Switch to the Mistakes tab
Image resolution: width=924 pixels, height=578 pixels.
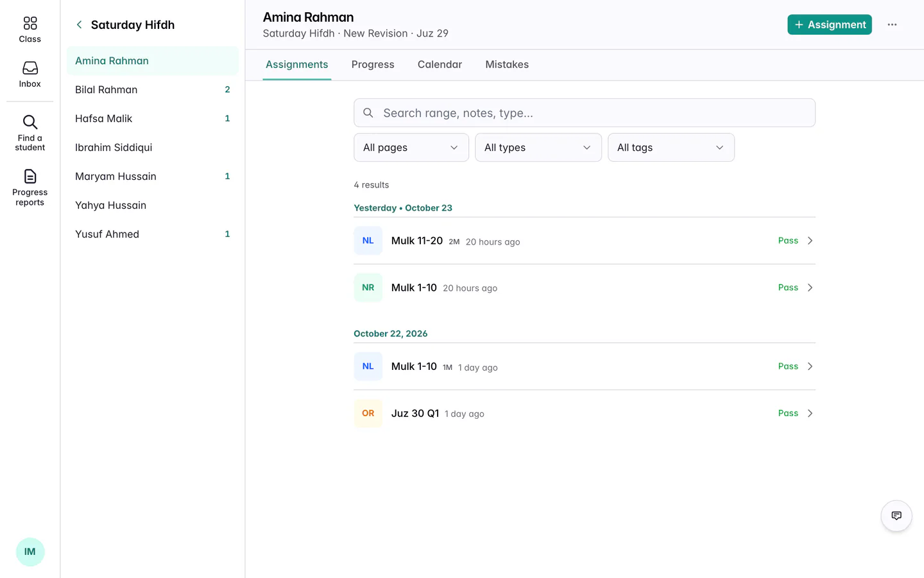pos(507,65)
